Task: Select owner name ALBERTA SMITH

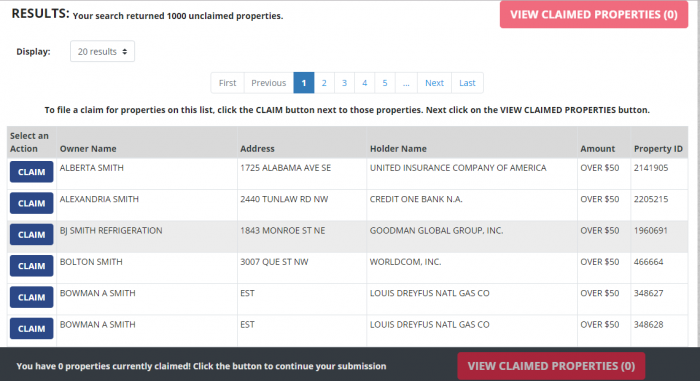Action: click(92, 168)
